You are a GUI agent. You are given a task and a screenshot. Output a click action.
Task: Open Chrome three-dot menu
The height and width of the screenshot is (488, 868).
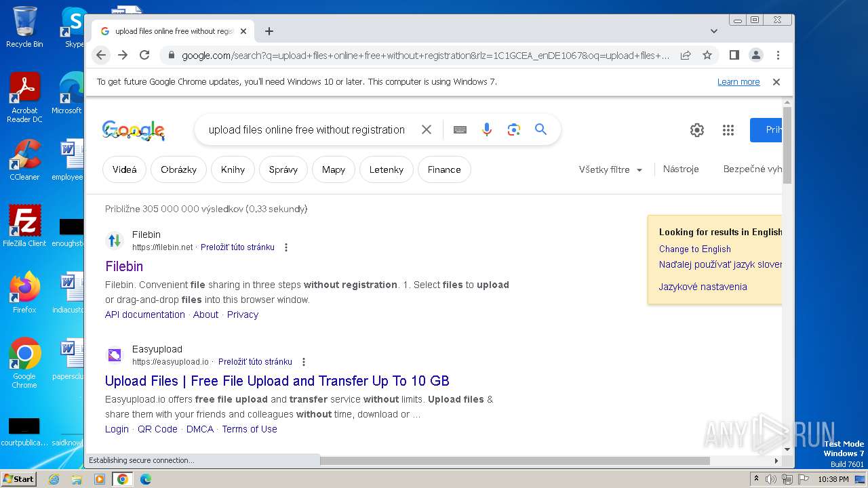[778, 55]
